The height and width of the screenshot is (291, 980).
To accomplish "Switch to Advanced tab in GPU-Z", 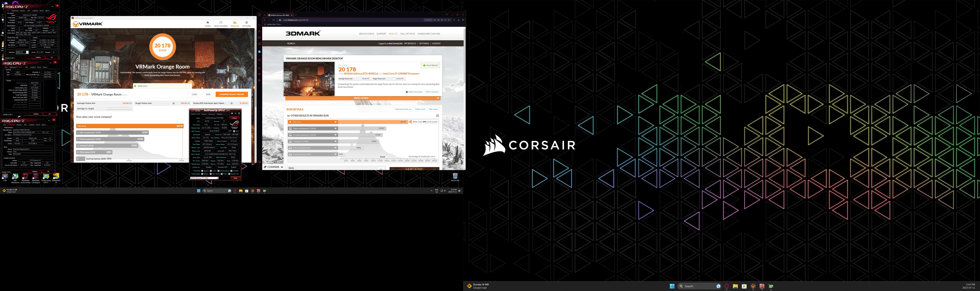I will pos(211,114).
